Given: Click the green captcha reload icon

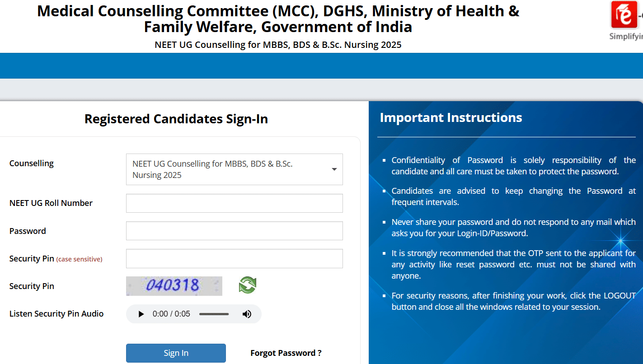Looking at the screenshot, I should point(247,285).
